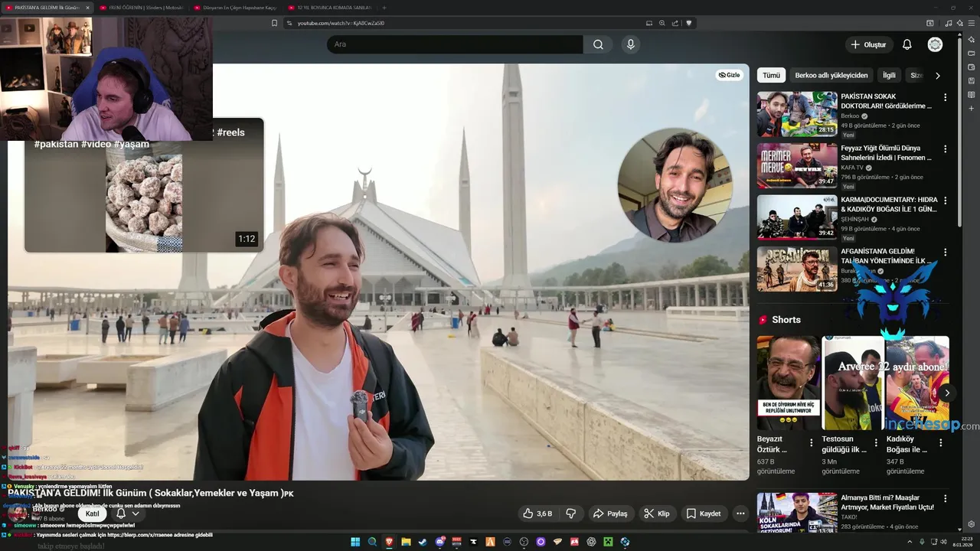Open options menu for Feyyaz Yiğit video

(946, 149)
